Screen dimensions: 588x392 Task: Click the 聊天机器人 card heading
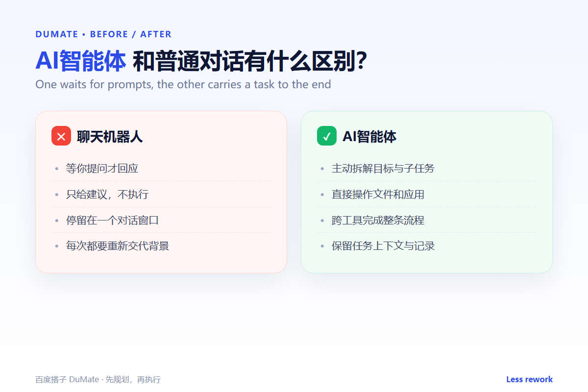click(110, 136)
